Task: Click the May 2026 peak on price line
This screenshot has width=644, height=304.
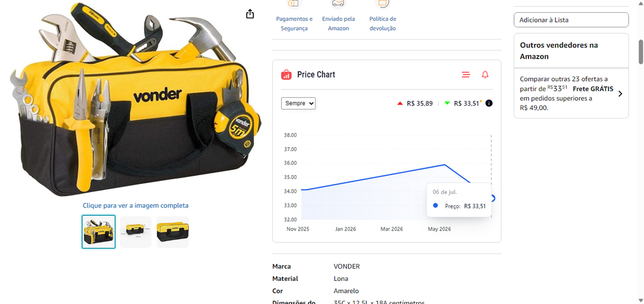Action: pos(445,164)
